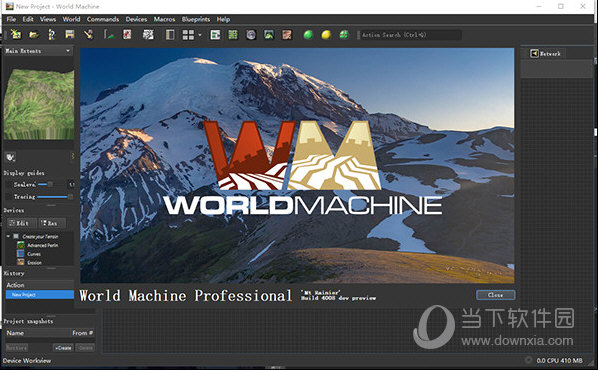
Task: Click the split panel layout icon
Action: click(170, 35)
